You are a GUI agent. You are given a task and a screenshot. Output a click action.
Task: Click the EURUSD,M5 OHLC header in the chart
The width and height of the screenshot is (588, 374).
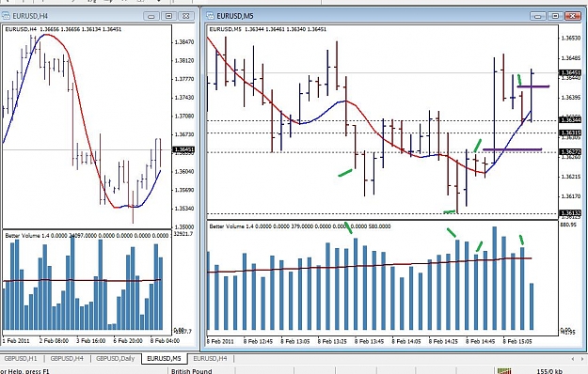[x=268, y=29]
